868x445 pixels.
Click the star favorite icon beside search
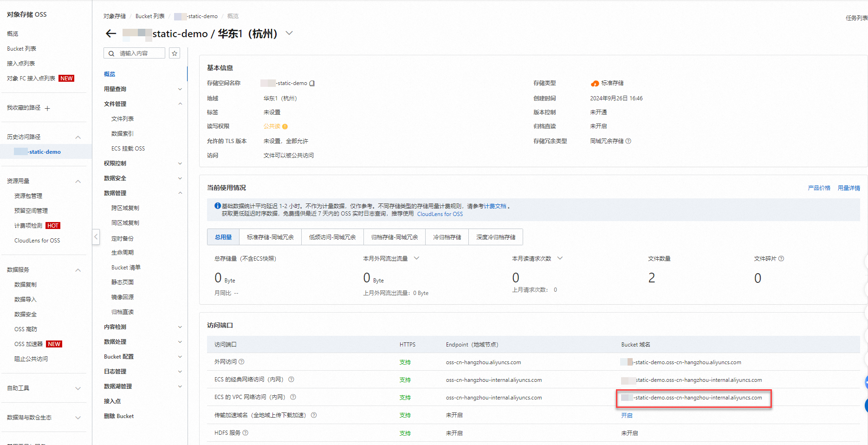175,53
